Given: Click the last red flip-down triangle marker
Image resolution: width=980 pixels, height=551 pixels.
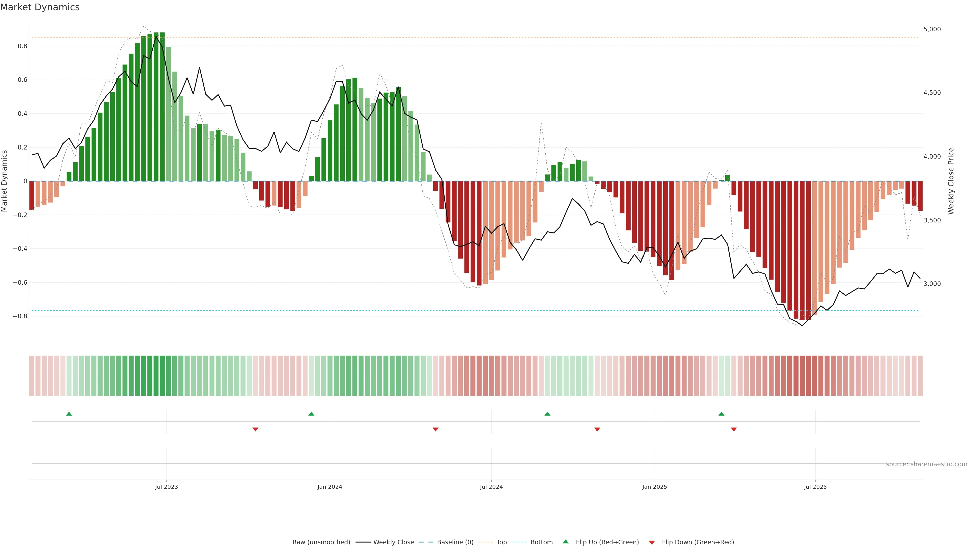Looking at the screenshot, I should pyautogui.click(x=734, y=429).
